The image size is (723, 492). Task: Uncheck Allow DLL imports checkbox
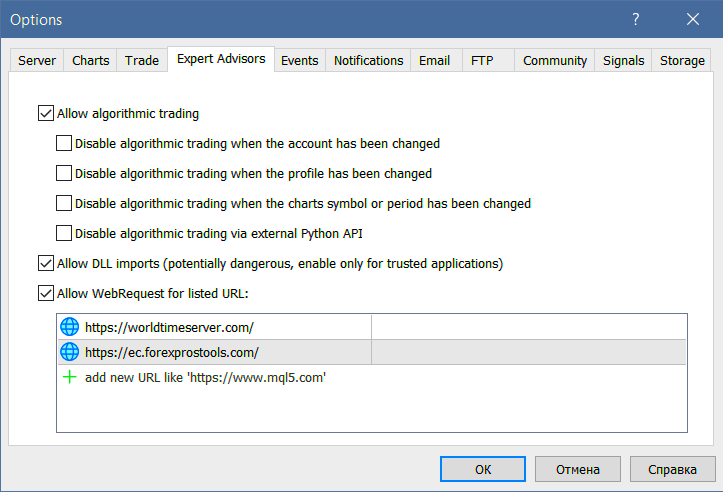(x=45, y=264)
